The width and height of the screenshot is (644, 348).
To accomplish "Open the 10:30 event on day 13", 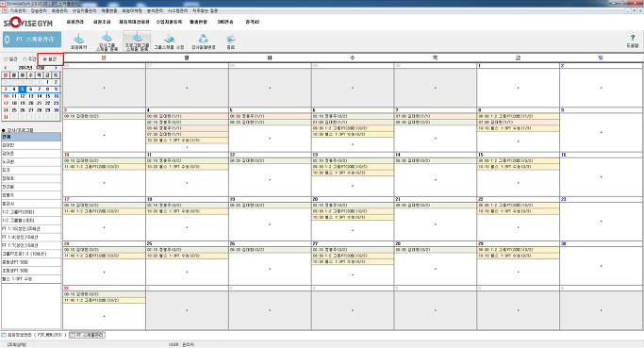I will tap(353, 173).
